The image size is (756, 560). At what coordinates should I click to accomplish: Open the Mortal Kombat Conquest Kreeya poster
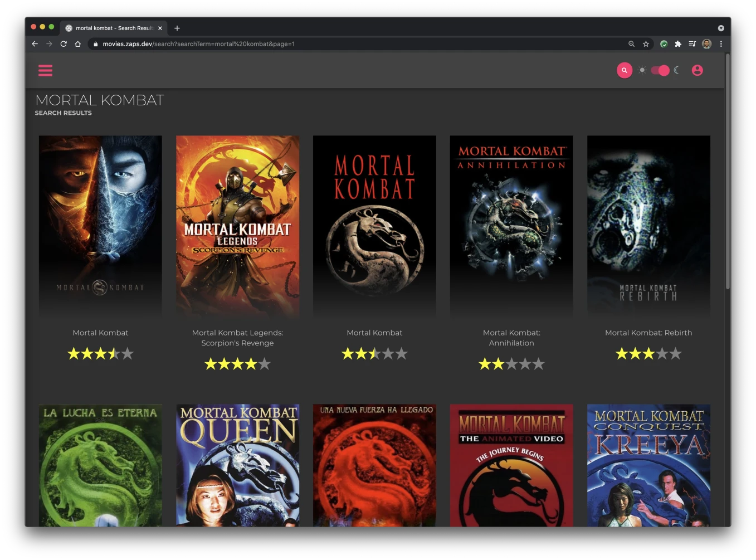(x=648, y=465)
